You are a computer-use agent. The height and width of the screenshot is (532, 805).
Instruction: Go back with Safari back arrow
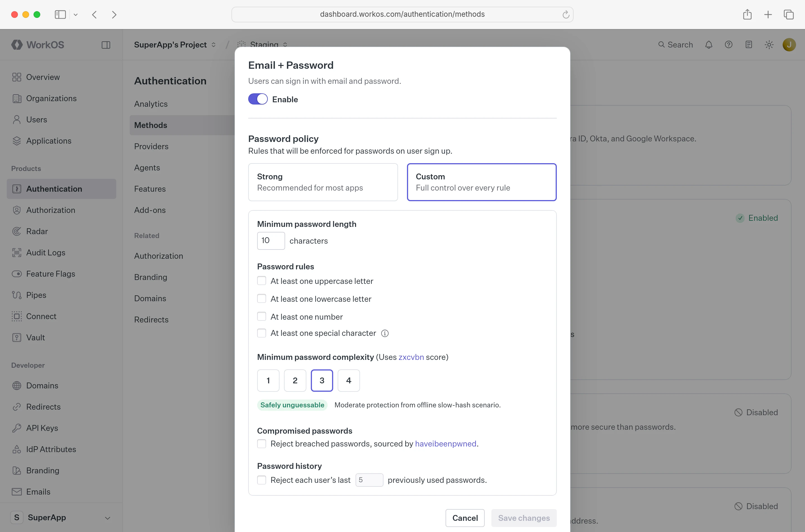pyautogui.click(x=95, y=15)
